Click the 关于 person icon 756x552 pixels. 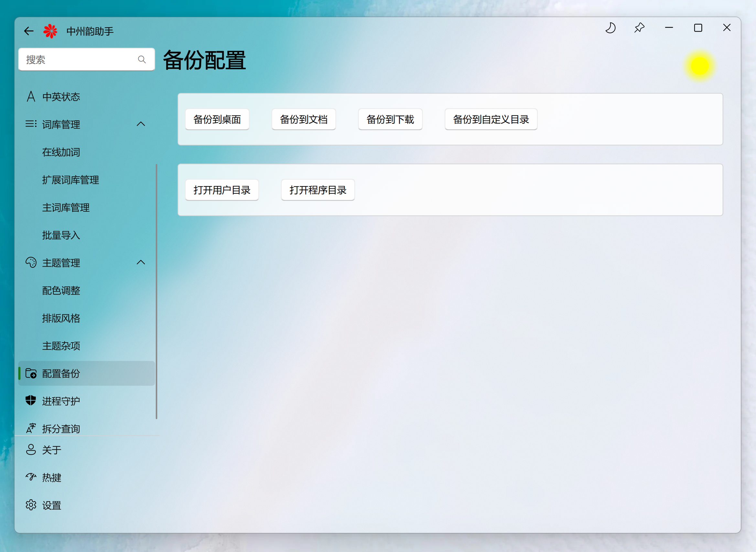(31, 450)
